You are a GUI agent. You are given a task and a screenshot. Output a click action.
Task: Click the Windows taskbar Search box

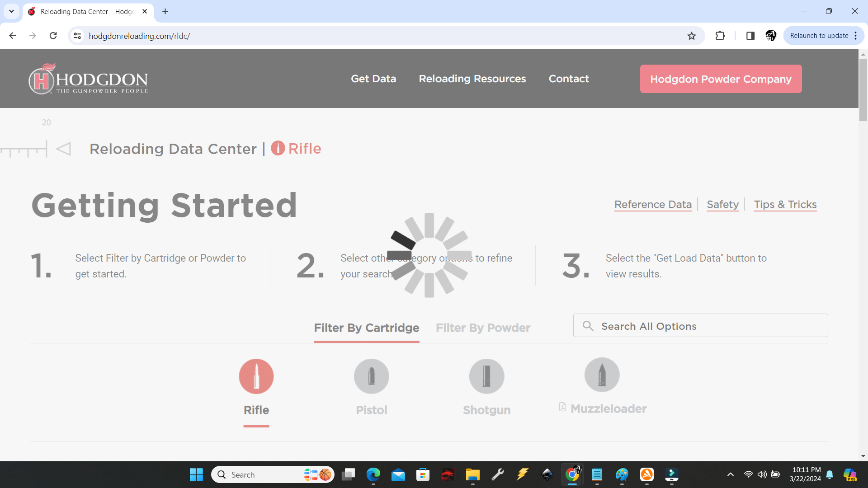click(x=273, y=474)
